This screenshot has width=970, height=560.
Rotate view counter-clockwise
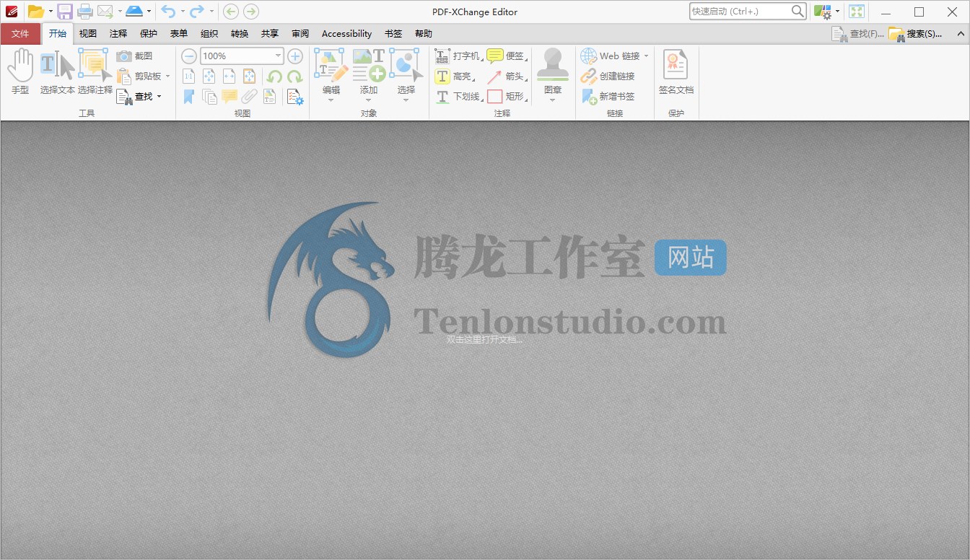274,76
